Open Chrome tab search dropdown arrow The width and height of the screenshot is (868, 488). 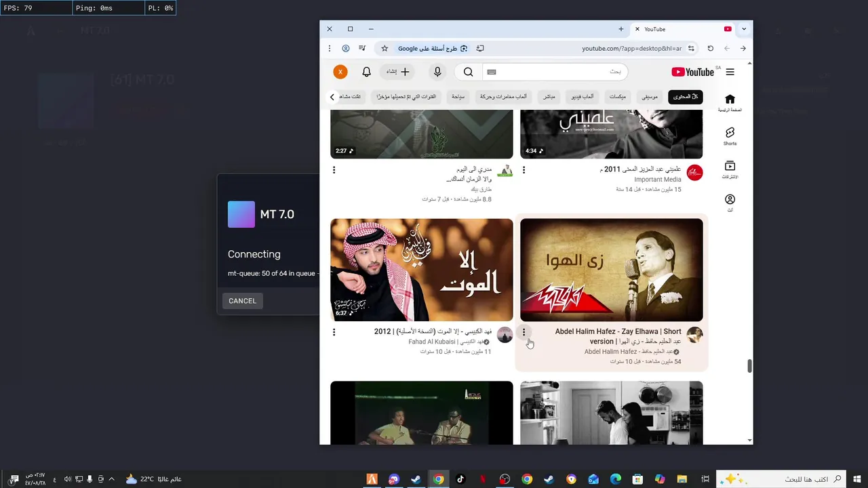coord(744,29)
